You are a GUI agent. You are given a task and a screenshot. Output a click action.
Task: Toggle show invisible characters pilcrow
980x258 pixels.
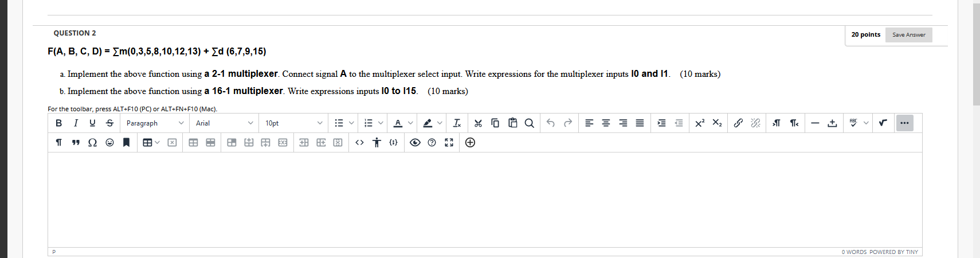tap(58, 142)
